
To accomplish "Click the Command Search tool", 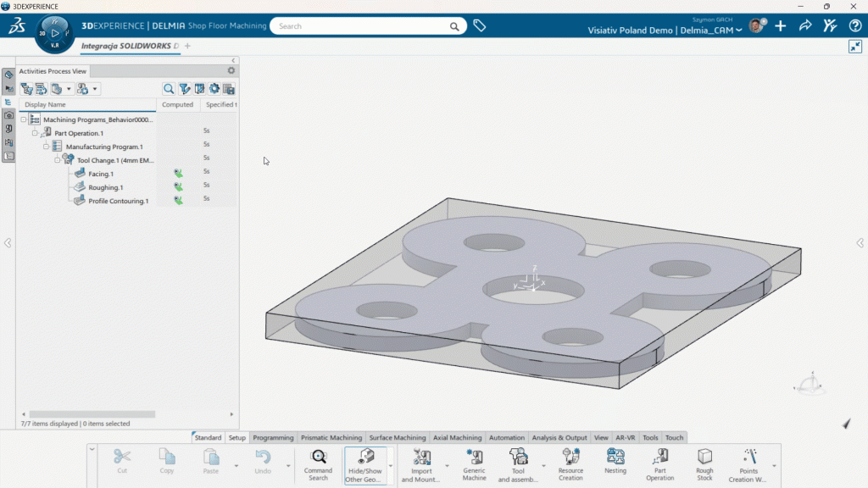I will (x=319, y=465).
